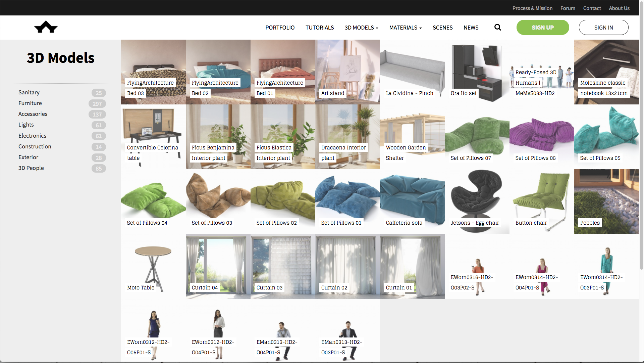The height and width of the screenshot is (363, 644).
Task: Open the EWom0312-HD2-O04P01-S model
Action: (x=218, y=330)
